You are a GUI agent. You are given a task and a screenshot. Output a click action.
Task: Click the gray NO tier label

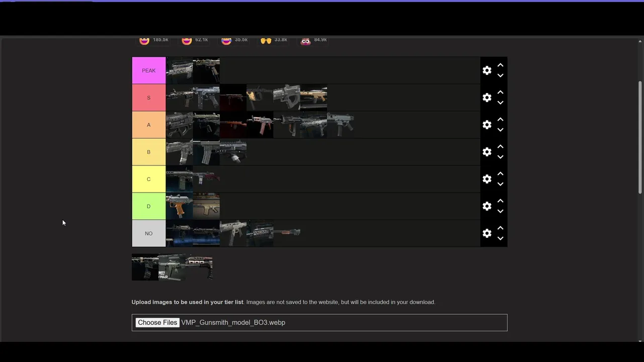click(x=148, y=233)
